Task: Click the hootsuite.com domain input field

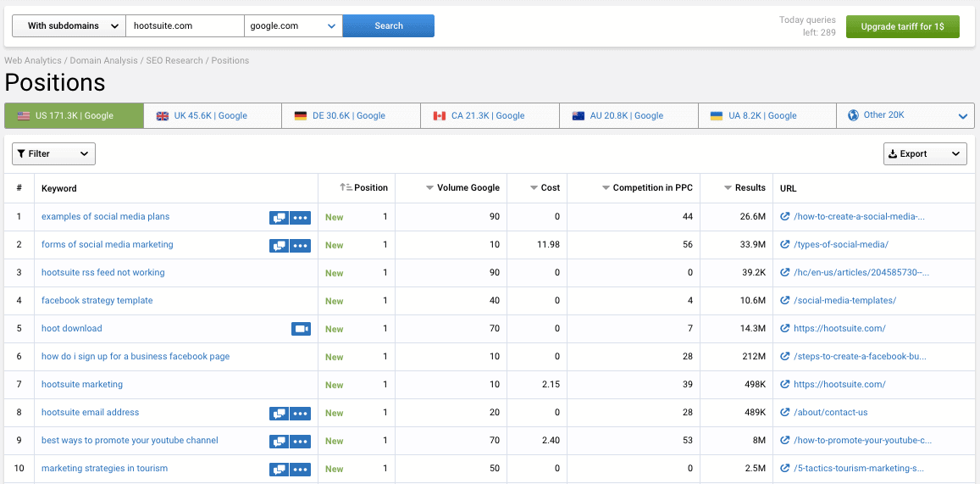Action: tap(185, 25)
